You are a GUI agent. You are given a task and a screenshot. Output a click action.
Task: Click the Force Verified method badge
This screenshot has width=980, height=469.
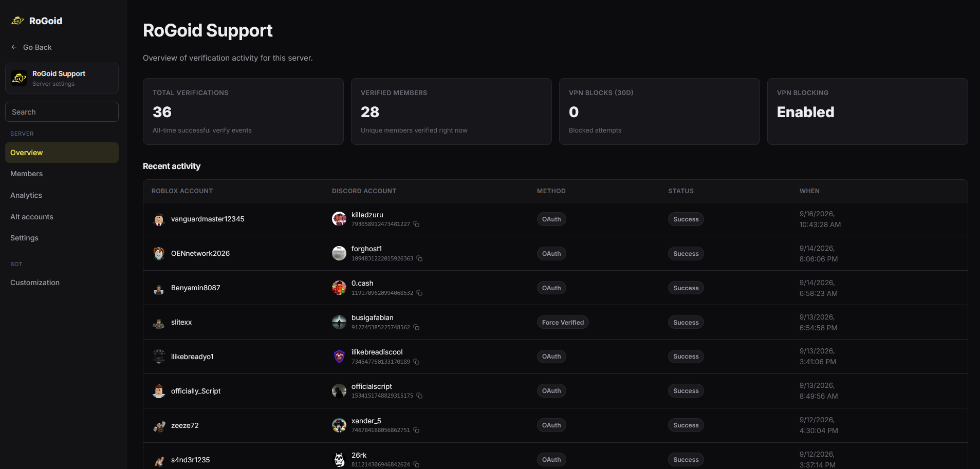pyautogui.click(x=563, y=323)
